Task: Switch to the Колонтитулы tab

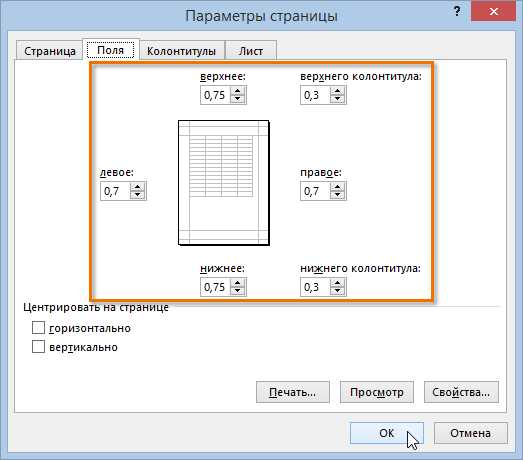Action: (x=181, y=51)
